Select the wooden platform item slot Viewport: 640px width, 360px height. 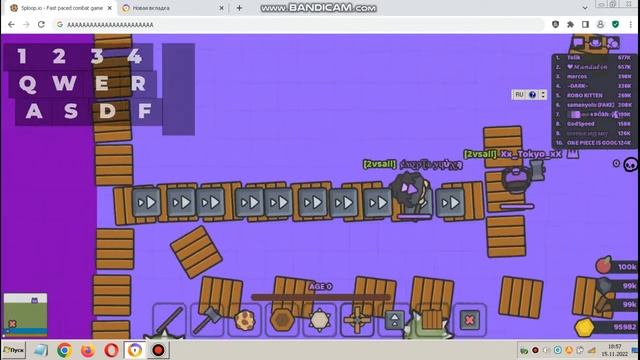tap(432, 320)
